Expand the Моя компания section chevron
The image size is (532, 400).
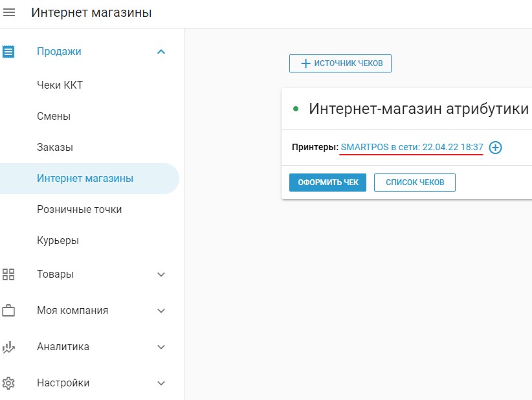coord(161,311)
